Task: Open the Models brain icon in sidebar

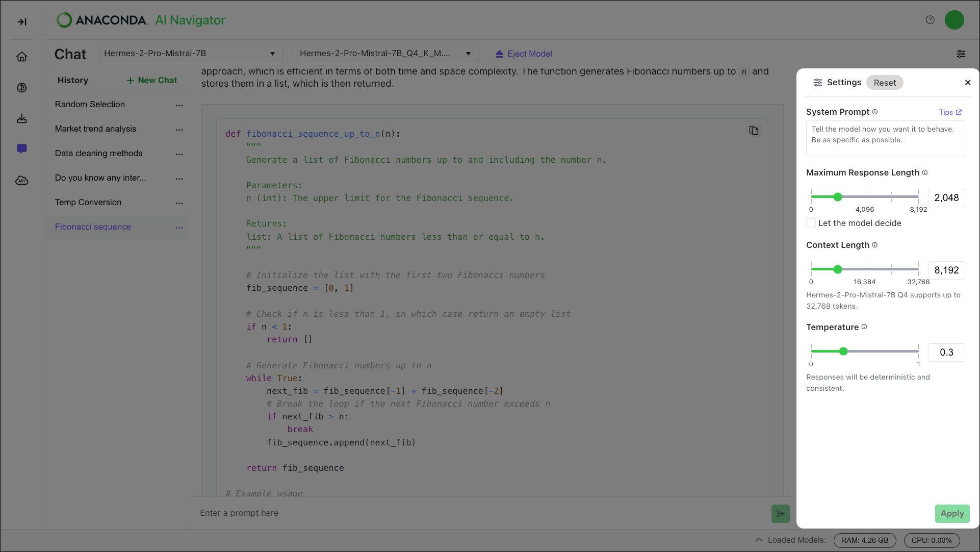Action: (22, 88)
